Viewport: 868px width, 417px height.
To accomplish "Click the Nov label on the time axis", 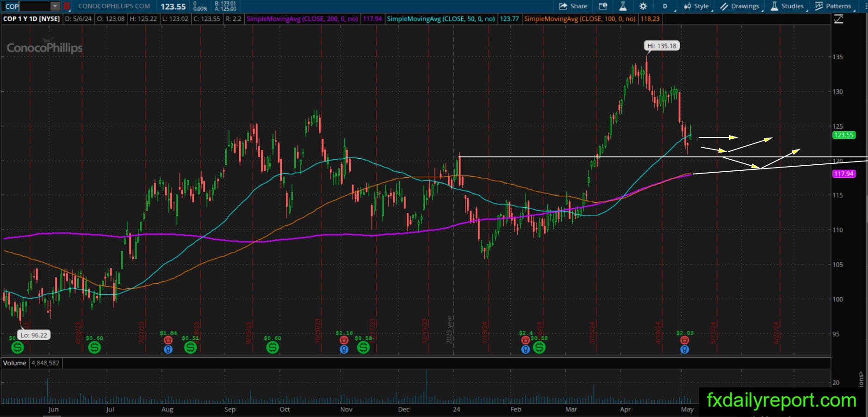I will [346, 409].
